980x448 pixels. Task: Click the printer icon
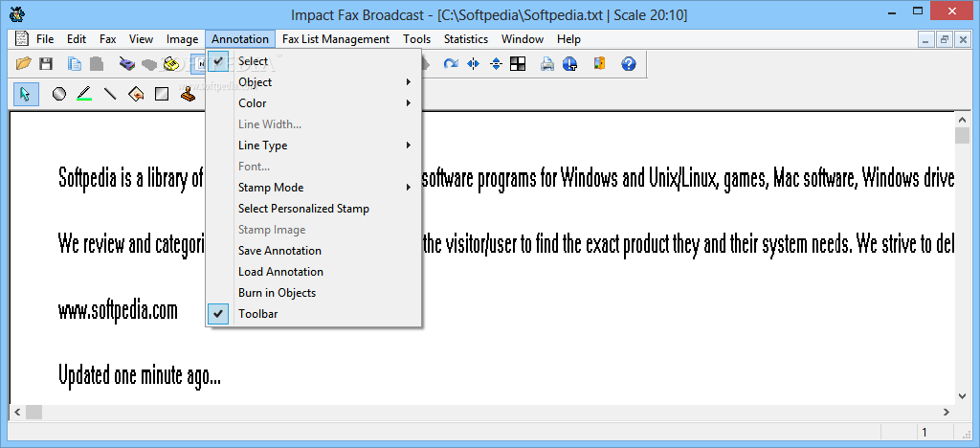tap(547, 63)
